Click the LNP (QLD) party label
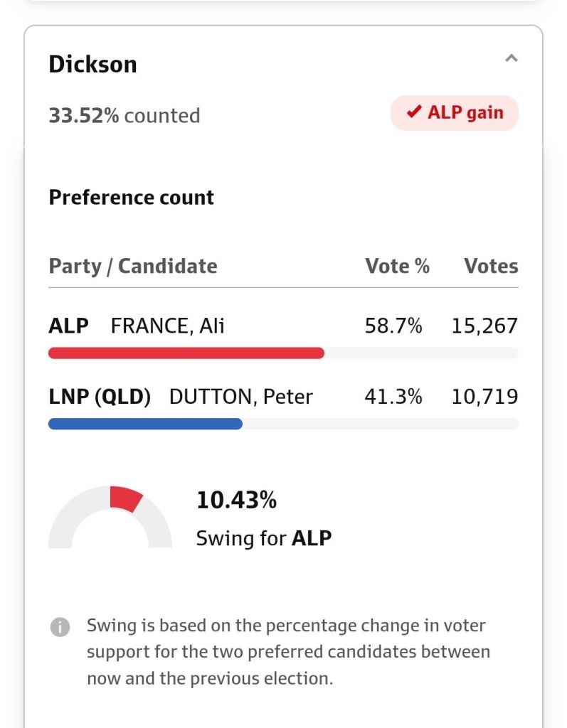The height and width of the screenshot is (728, 567). click(x=100, y=397)
